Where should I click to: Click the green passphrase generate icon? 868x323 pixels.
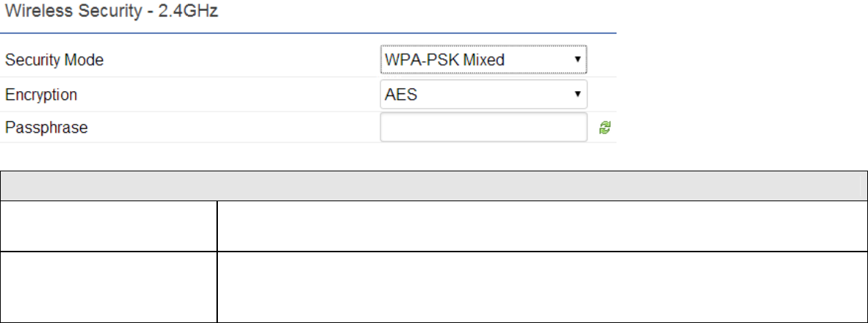point(605,128)
